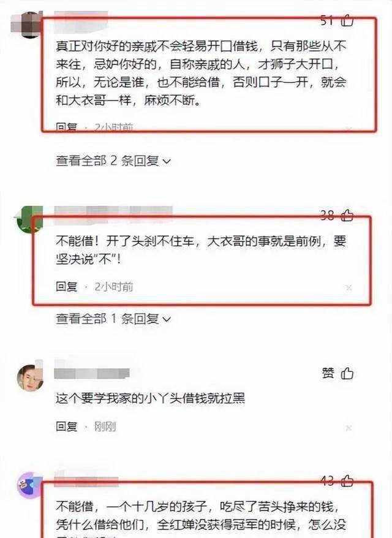Click blurred username of third commenter
The width and height of the screenshot is (392, 538).
[92, 373]
